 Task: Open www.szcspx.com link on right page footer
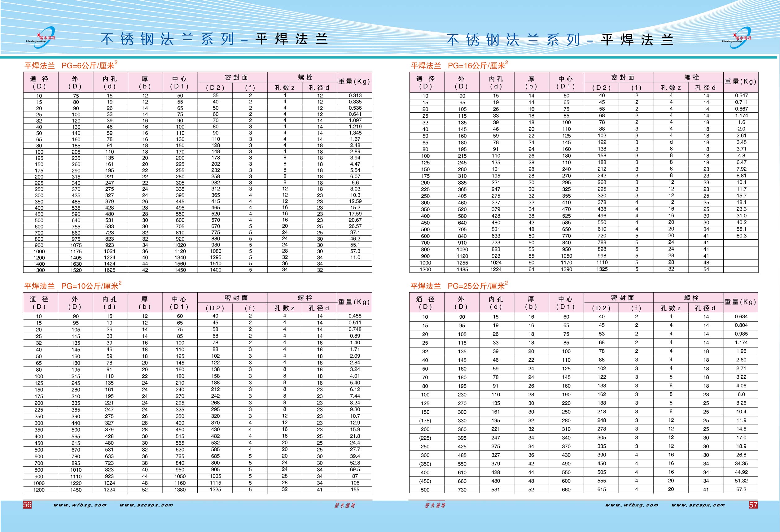coord(698,505)
